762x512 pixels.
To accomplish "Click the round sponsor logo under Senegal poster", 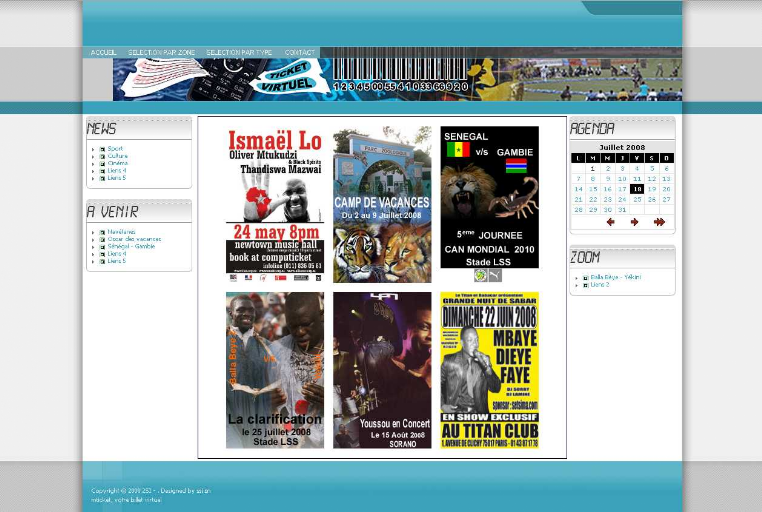I will pyautogui.click(x=481, y=275).
